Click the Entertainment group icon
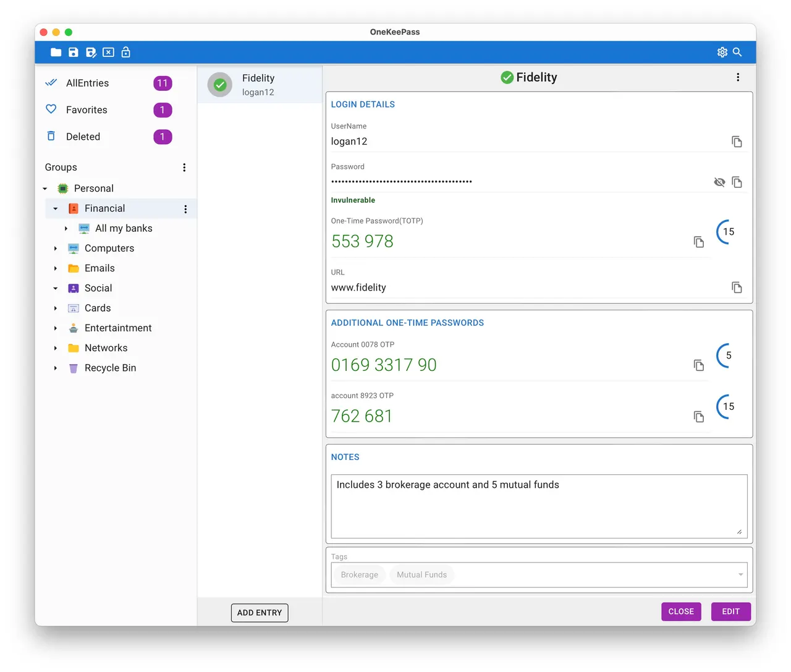This screenshot has width=791, height=672. pyautogui.click(x=74, y=328)
